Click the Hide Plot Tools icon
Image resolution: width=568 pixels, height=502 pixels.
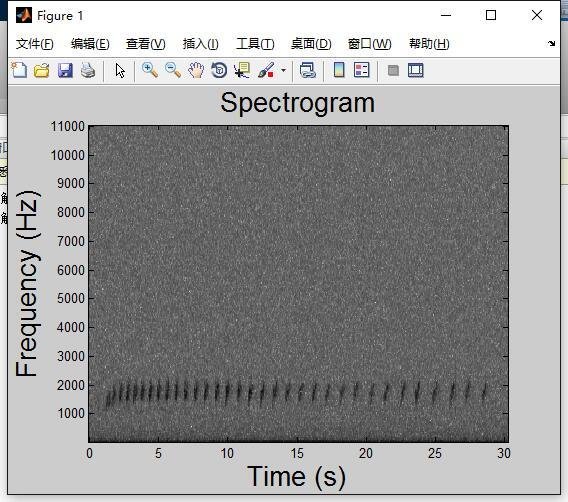coord(393,70)
